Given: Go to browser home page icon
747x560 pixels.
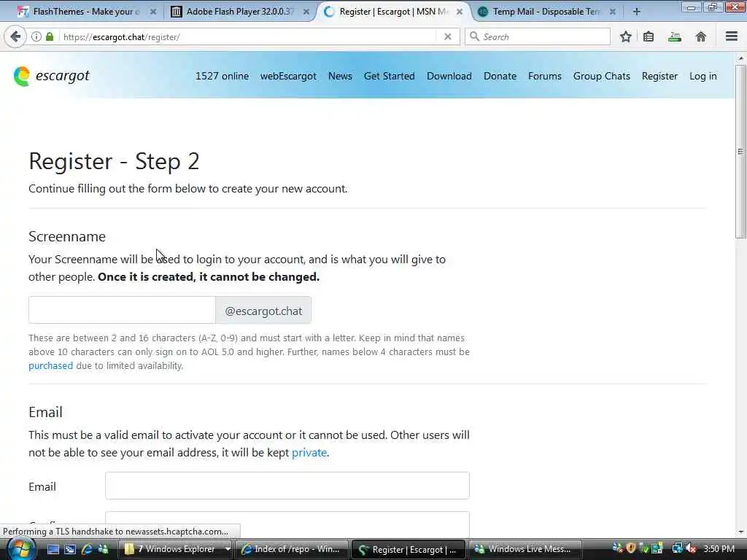Looking at the screenshot, I should click(x=701, y=36).
